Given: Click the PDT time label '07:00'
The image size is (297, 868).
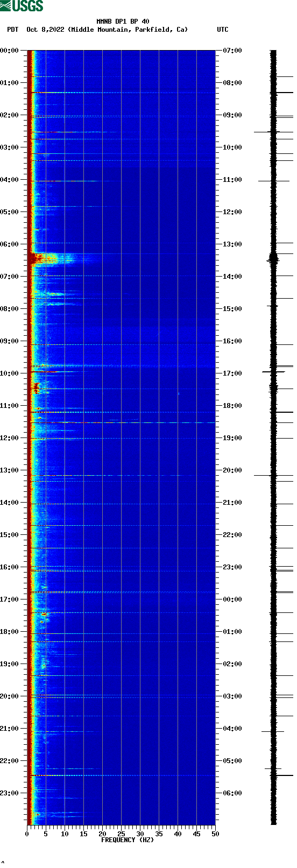Looking at the screenshot, I should (10, 277).
